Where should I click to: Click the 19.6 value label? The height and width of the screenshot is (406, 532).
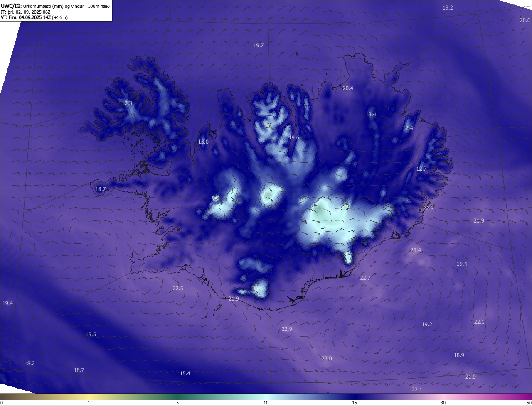[x=294, y=137]
